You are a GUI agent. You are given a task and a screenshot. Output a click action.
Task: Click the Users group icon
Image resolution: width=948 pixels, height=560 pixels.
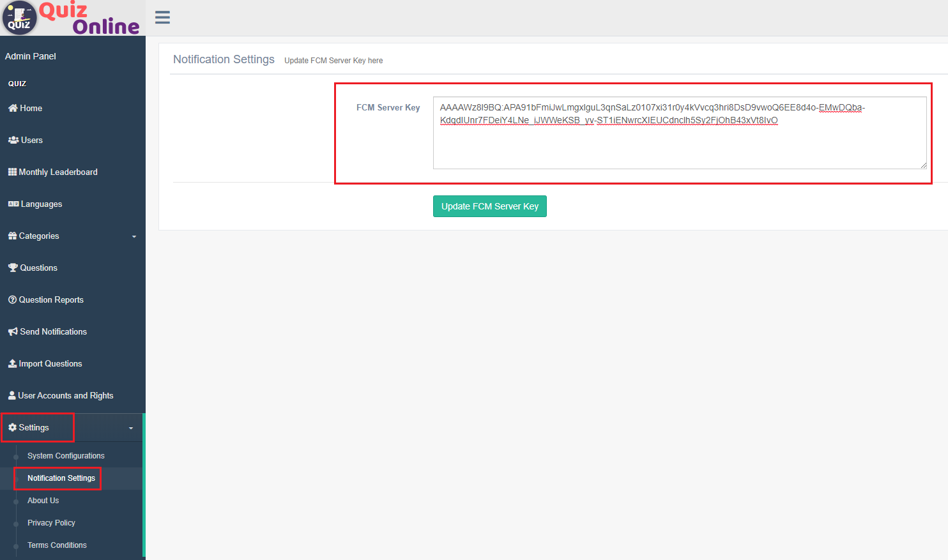13,140
